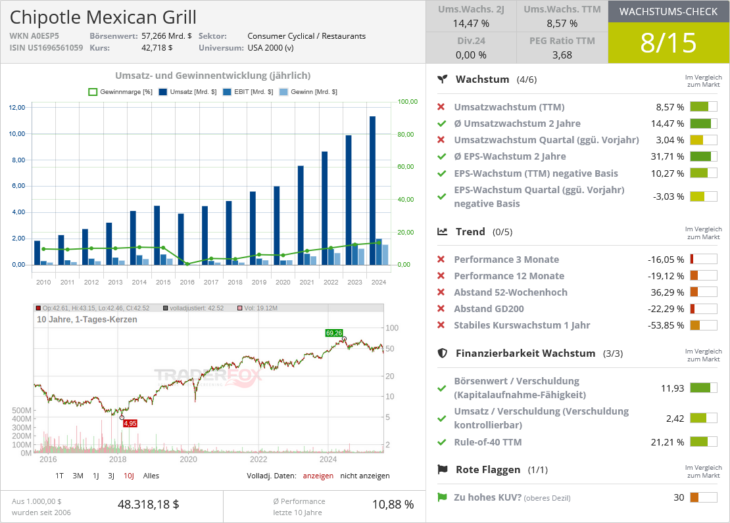The width and height of the screenshot is (730, 523).
Task: Click the green flag next to Zu hohes KUV
Action: click(442, 497)
